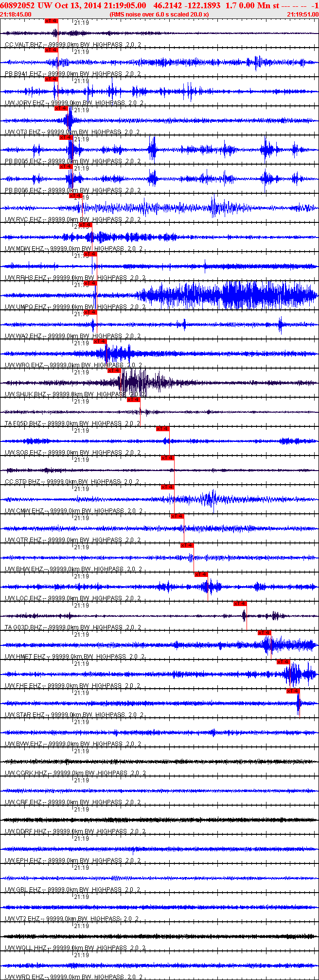Click the red pick marker on the UW.HMET.EHZ trace
This screenshot has width=319, height=980.
pyautogui.click(x=265, y=633)
